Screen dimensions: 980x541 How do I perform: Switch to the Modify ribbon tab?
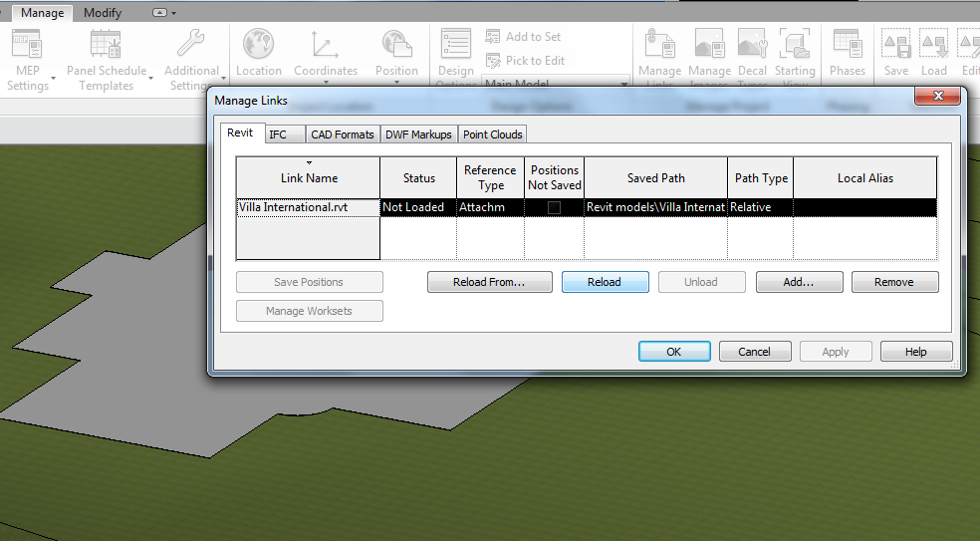coord(103,13)
